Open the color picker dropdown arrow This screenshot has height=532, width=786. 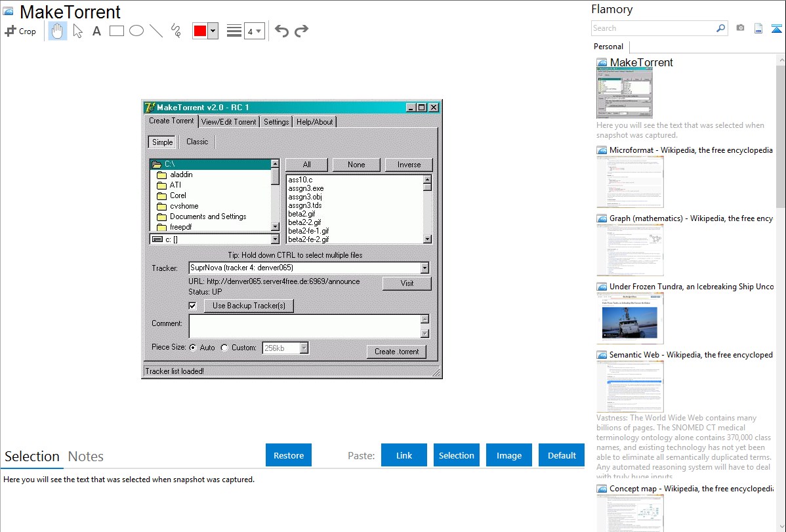(x=213, y=31)
